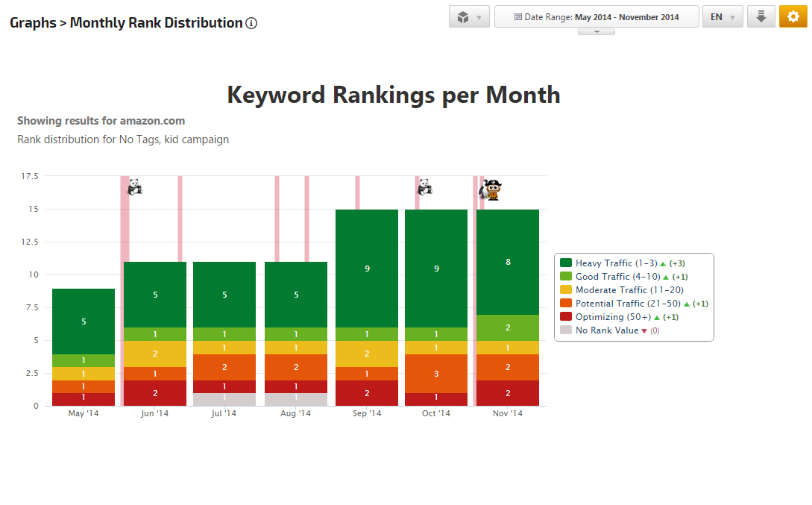Open the Date Range picker
The width and height of the screenshot is (812, 505).
point(597,17)
